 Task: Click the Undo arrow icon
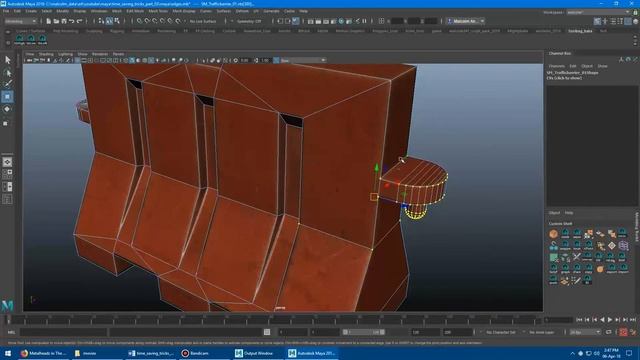[x=71, y=21]
